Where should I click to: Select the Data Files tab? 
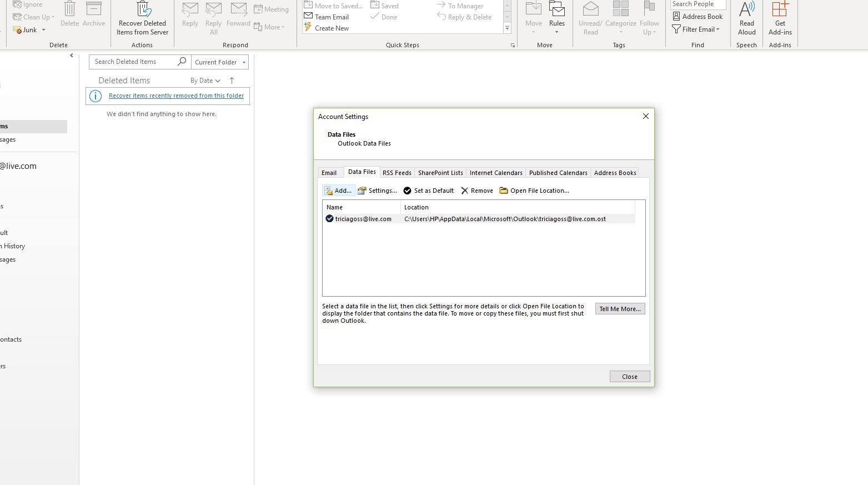(362, 172)
